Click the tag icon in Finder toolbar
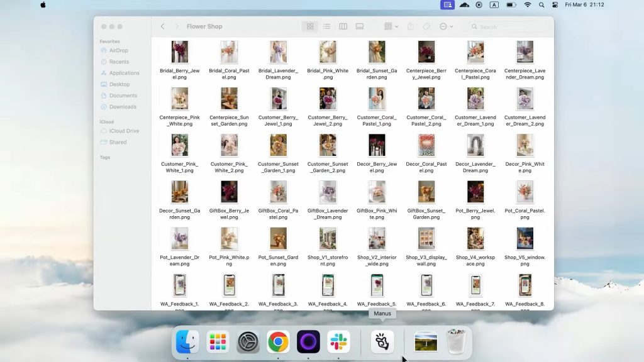The image size is (644, 362). (x=426, y=26)
